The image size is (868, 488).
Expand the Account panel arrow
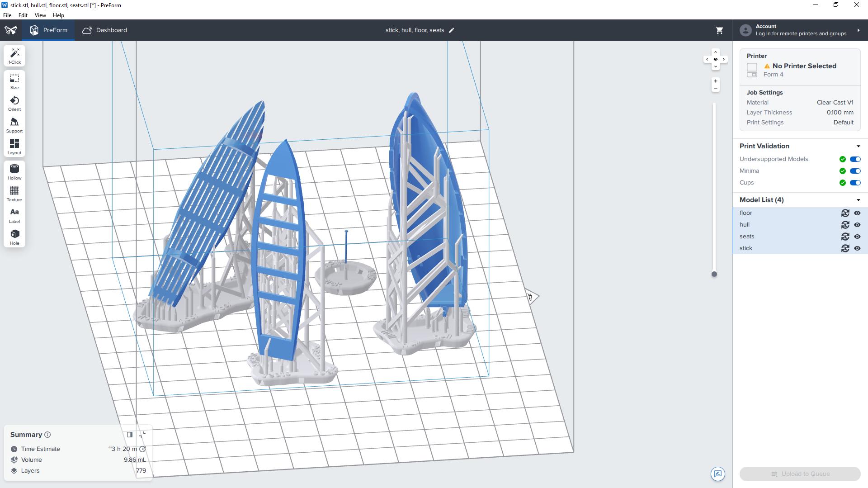(x=858, y=30)
